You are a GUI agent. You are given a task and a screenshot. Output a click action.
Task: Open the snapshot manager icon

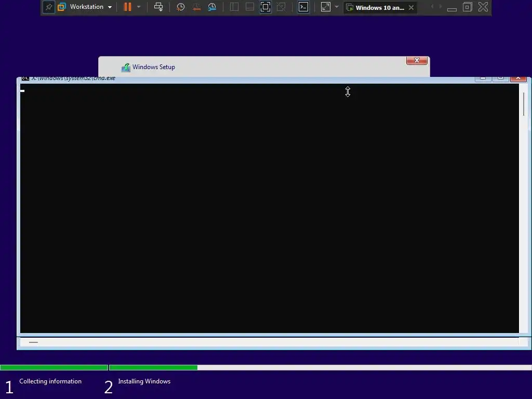[x=212, y=7]
